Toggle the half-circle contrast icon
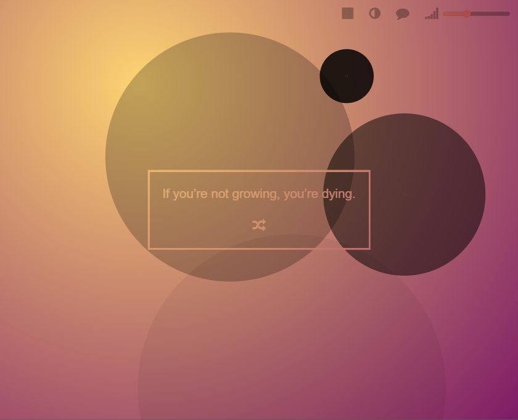518x420 pixels. click(x=375, y=14)
